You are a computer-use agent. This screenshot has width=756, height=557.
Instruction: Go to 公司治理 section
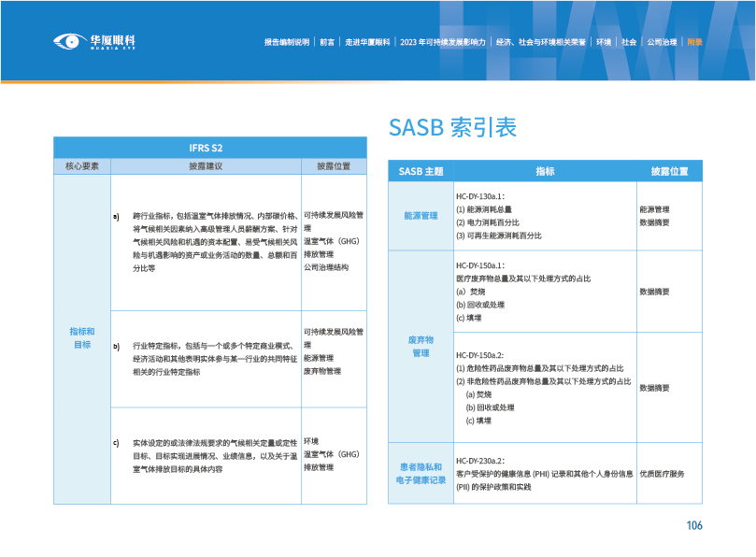pos(662,42)
